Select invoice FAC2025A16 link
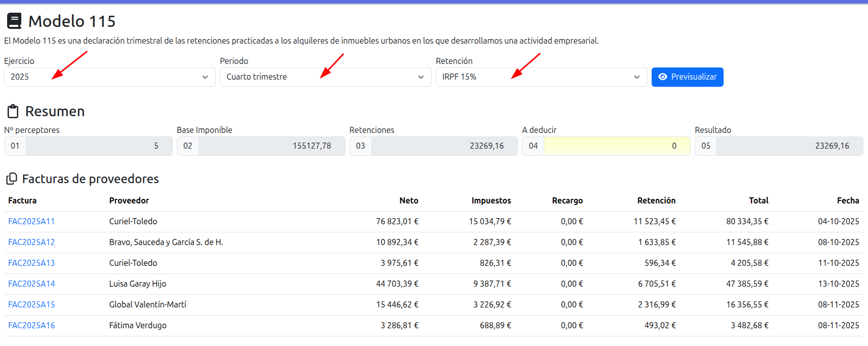 pyautogui.click(x=31, y=326)
